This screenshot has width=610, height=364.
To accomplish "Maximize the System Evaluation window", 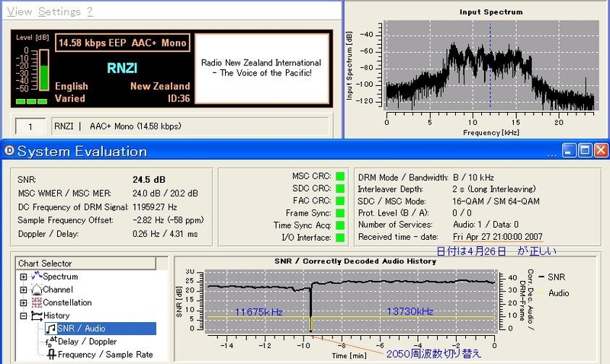I will (585, 150).
